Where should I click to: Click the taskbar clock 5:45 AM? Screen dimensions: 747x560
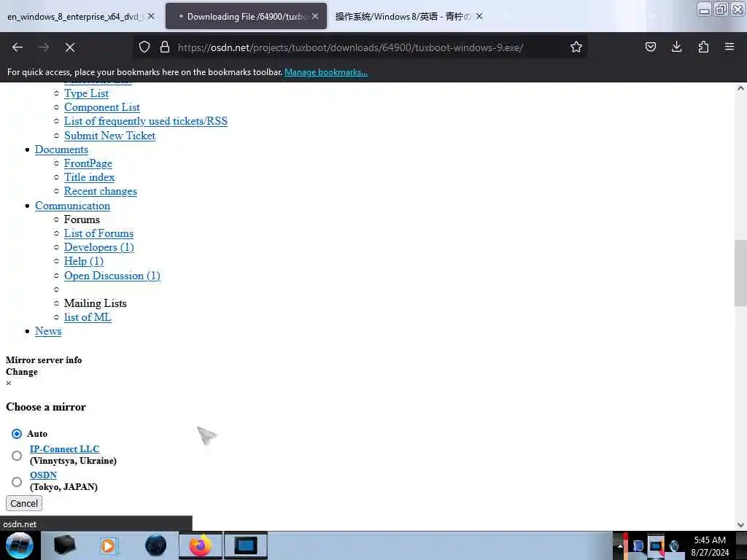710,540
